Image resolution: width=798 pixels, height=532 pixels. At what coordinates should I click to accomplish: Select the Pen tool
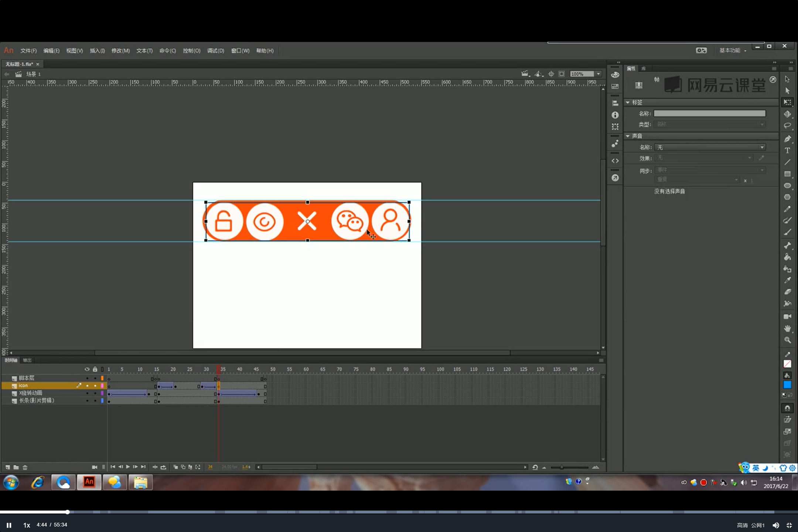click(787, 139)
